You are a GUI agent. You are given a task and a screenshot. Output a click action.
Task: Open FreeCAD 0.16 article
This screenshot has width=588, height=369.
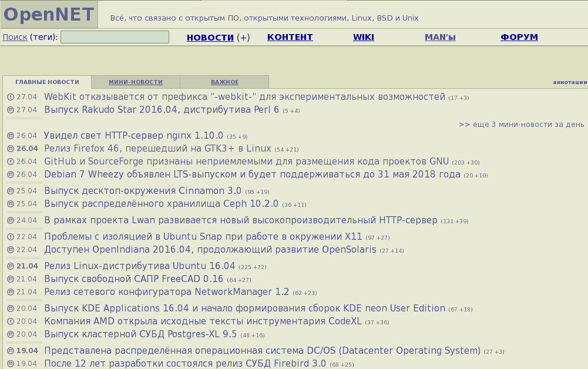click(x=133, y=279)
